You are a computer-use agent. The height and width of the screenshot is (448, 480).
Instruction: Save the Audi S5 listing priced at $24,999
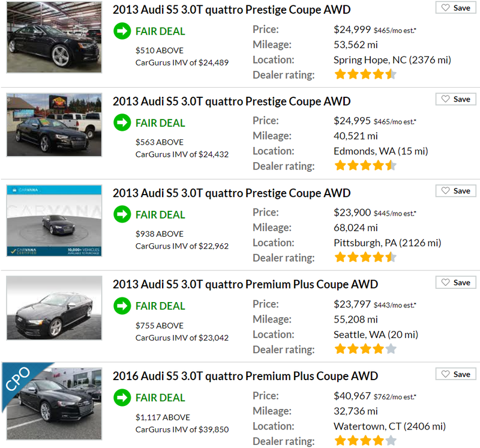pyautogui.click(x=456, y=8)
